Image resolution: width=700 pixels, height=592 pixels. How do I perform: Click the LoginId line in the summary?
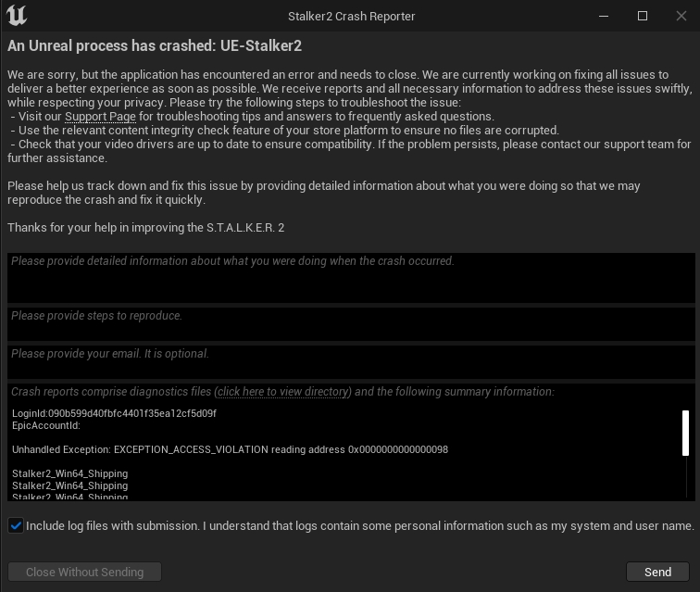(x=114, y=413)
